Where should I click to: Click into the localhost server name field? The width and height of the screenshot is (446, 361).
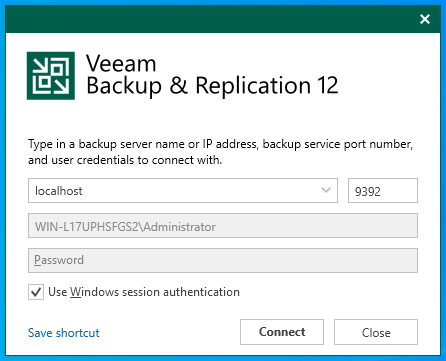(x=183, y=190)
